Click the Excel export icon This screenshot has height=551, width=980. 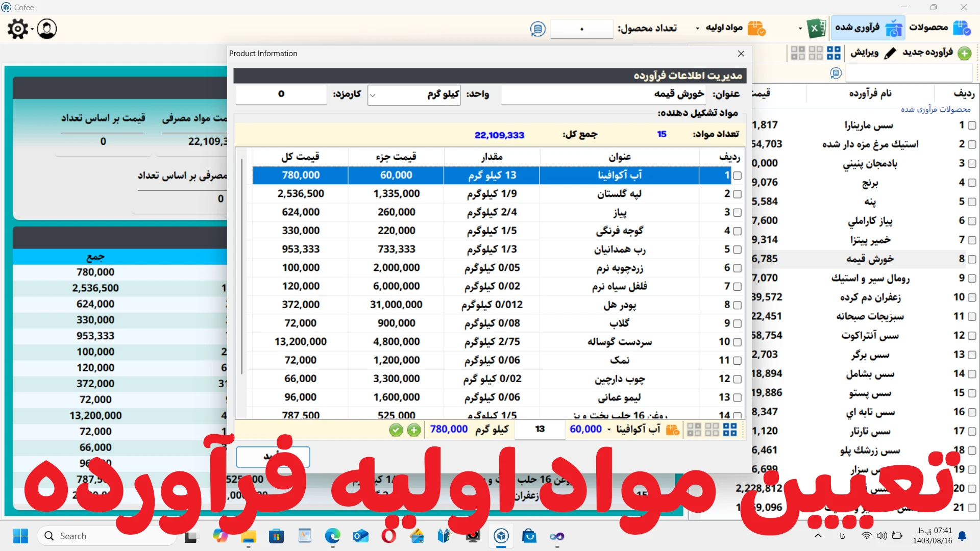click(816, 28)
